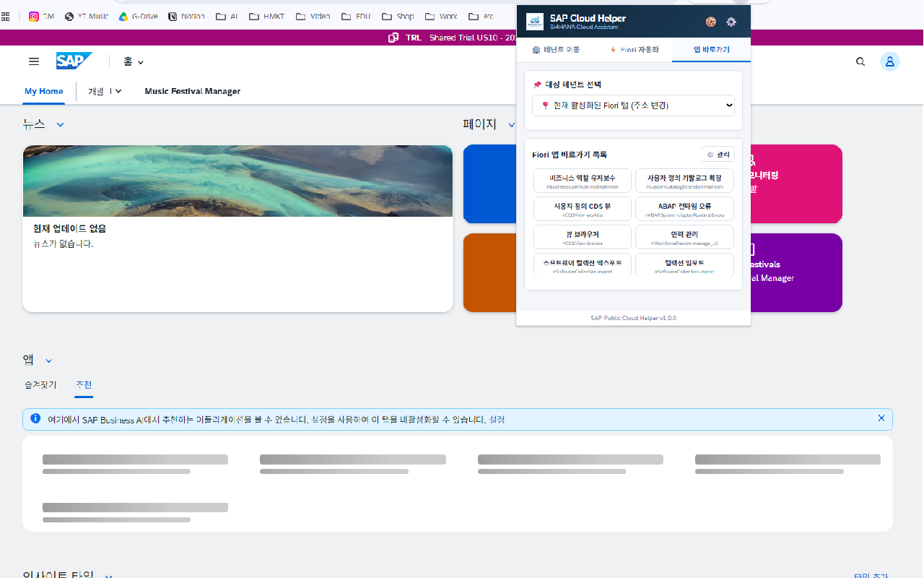This screenshot has height=578, width=924.
Task: Click the 현재 업데이트 없음 news heading
Action: point(69,228)
